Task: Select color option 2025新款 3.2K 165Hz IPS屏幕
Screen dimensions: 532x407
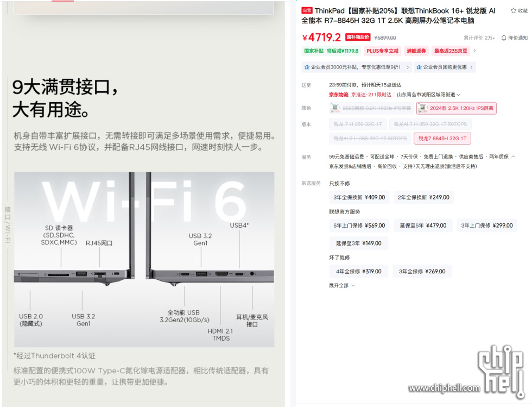Action: (x=371, y=108)
